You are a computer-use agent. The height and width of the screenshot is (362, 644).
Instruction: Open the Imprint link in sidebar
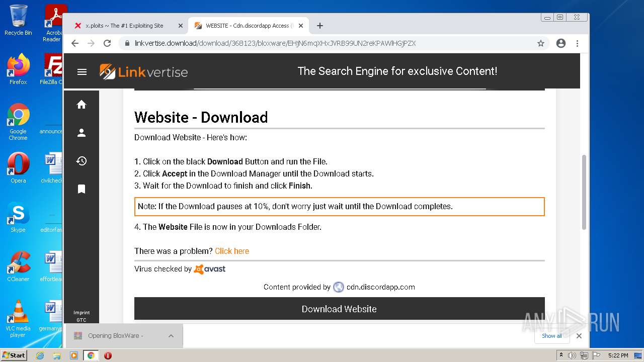(x=82, y=313)
